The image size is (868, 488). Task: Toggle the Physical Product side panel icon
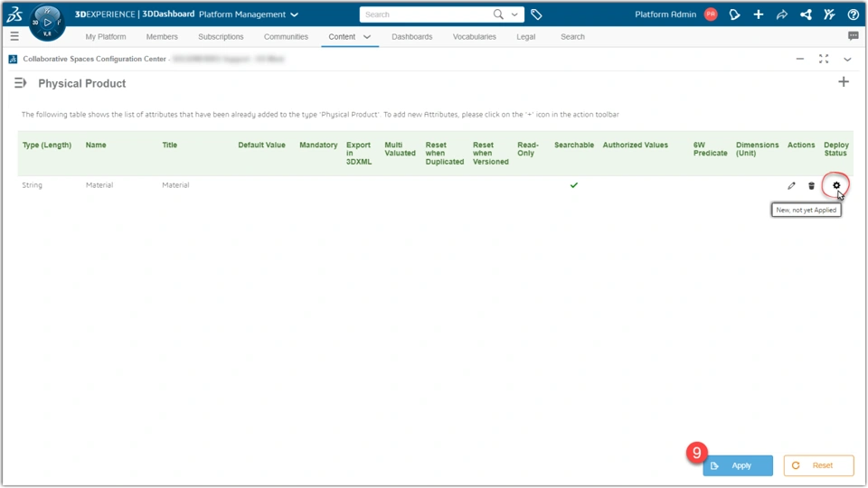20,83
